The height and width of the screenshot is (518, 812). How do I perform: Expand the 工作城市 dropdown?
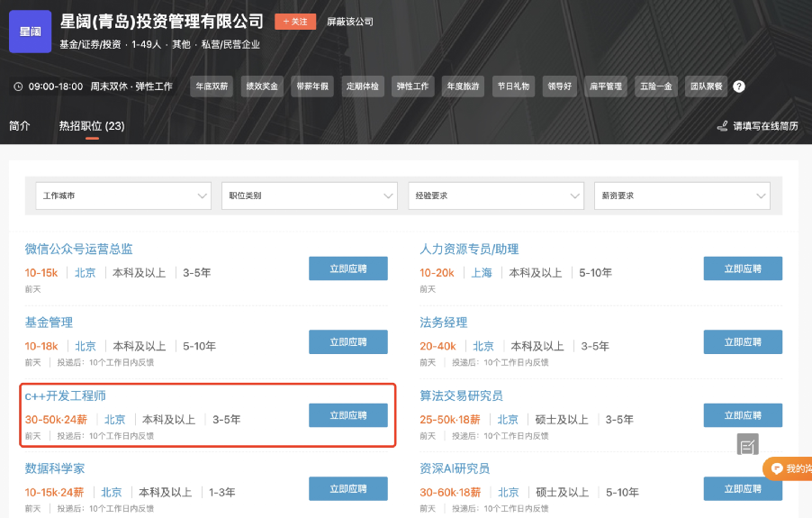pyautogui.click(x=122, y=195)
